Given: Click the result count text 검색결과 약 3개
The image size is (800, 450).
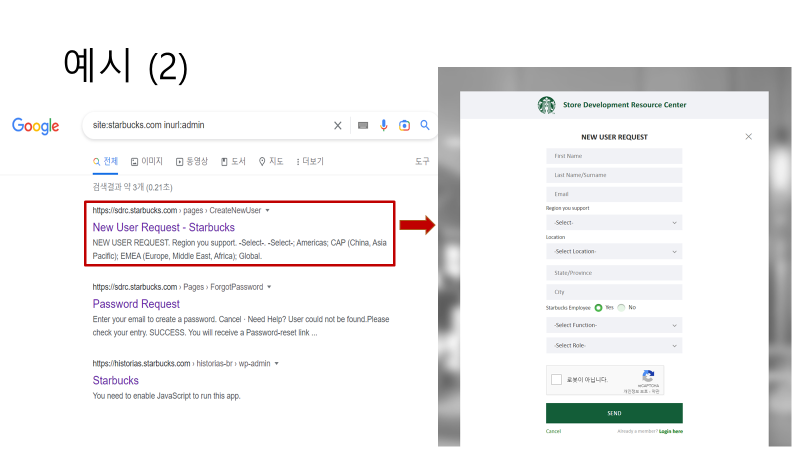Looking at the screenshot, I should (132, 187).
